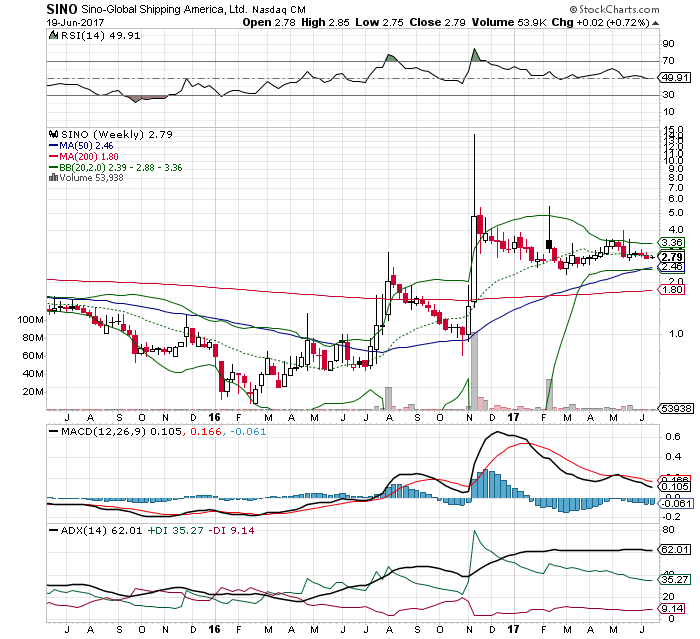The width and height of the screenshot is (700, 639).
Task: Click the High 2.85 value
Action: tap(325, 22)
